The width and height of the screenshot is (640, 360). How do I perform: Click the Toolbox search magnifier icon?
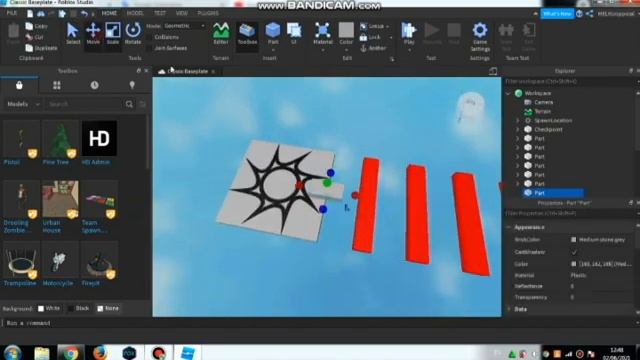[129, 104]
